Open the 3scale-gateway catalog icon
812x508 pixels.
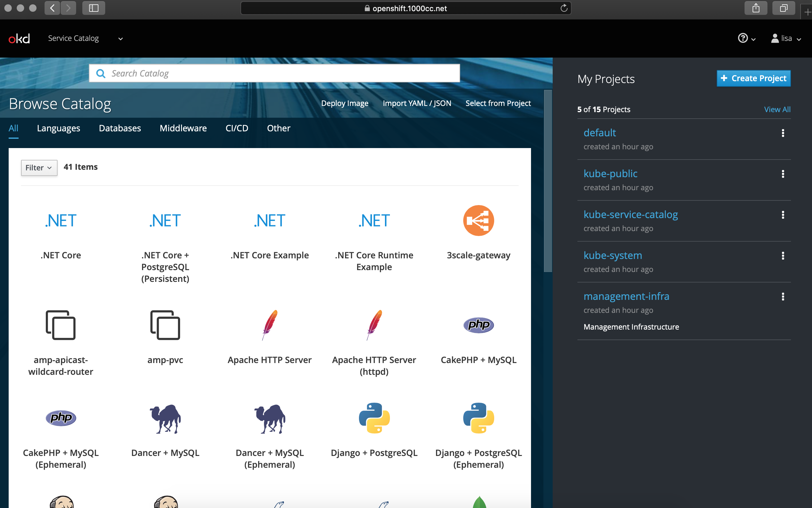click(478, 221)
